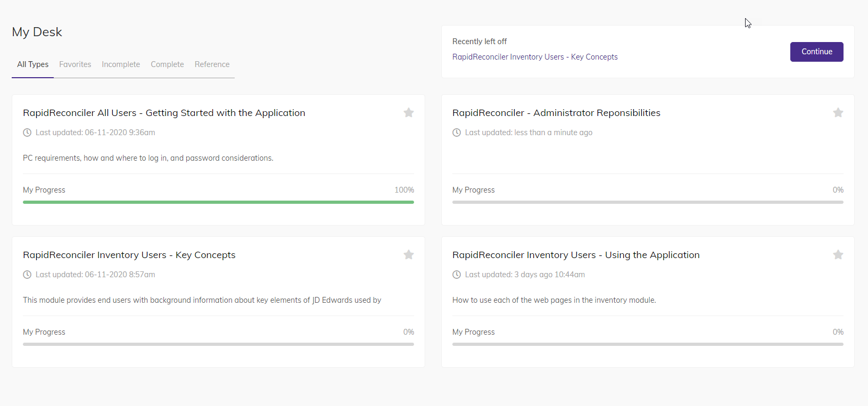
Task: Open Administrator Responsibilities course title
Action: (x=556, y=113)
